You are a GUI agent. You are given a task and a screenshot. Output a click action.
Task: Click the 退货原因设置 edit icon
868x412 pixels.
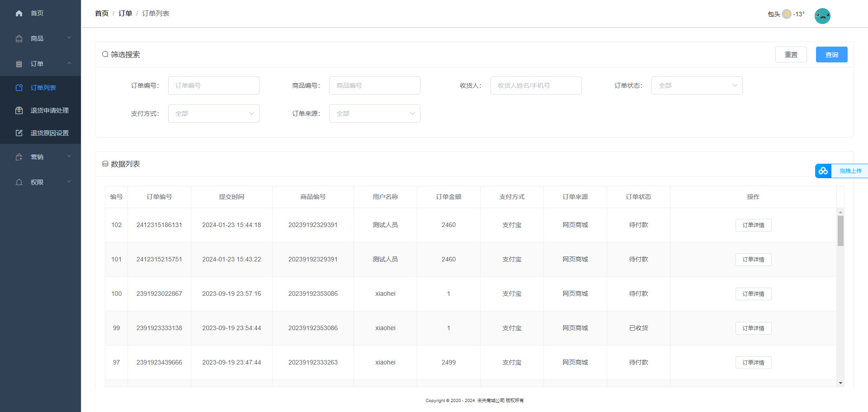coord(19,133)
